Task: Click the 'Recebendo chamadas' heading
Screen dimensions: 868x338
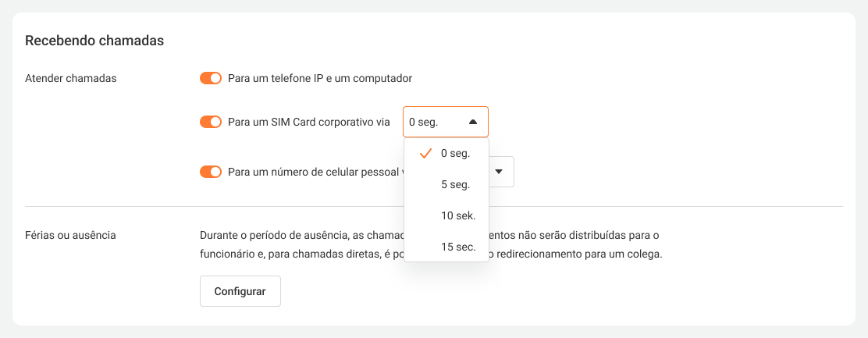Action: point(94,41)
